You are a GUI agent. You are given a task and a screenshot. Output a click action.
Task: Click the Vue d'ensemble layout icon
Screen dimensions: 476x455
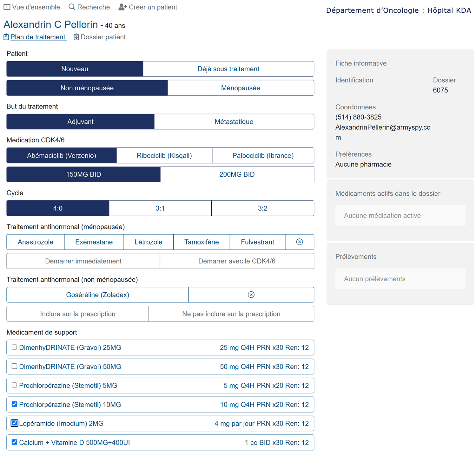point(7,7)
